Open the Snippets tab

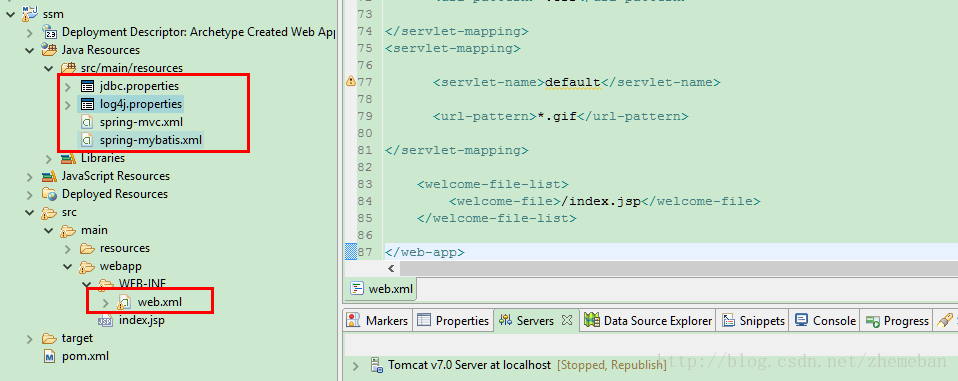coord(753,321)
